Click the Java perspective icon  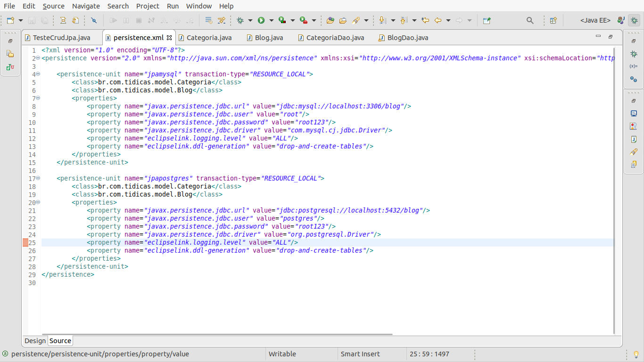tap(621, 20)
